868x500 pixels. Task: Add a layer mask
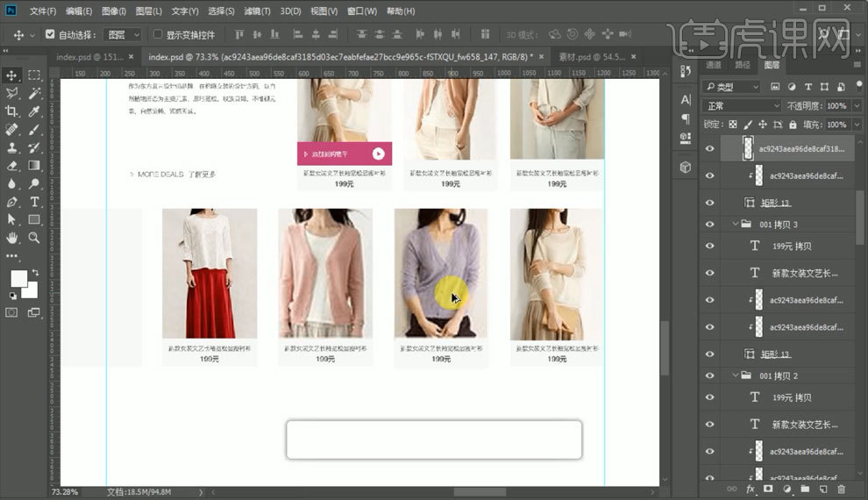(x=768, y=489)
